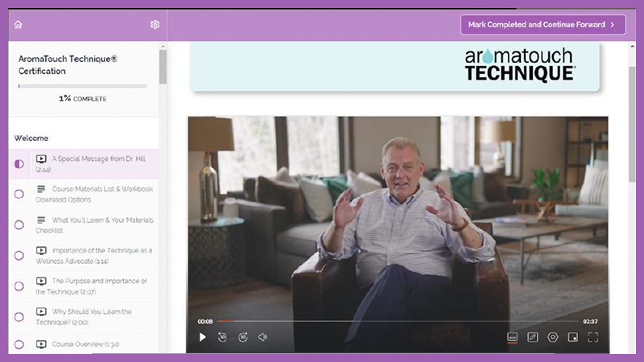The width and height of the screenshot is (644, 362).
Task: Toggle completion circle for What You'll Learn
Action: point(19,225)
